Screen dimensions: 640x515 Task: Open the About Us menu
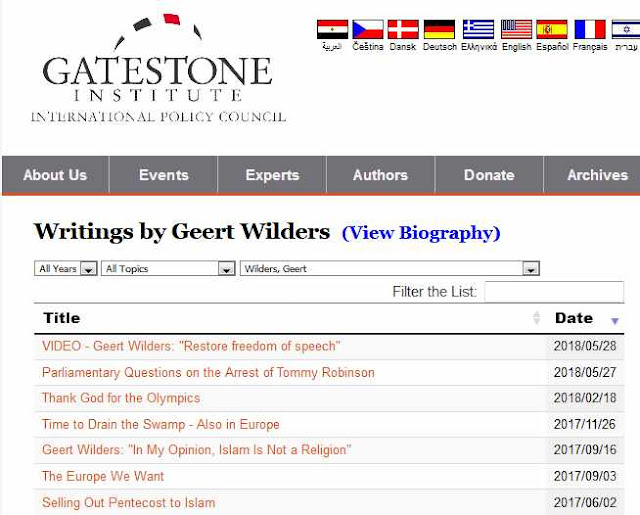(55, 175)
